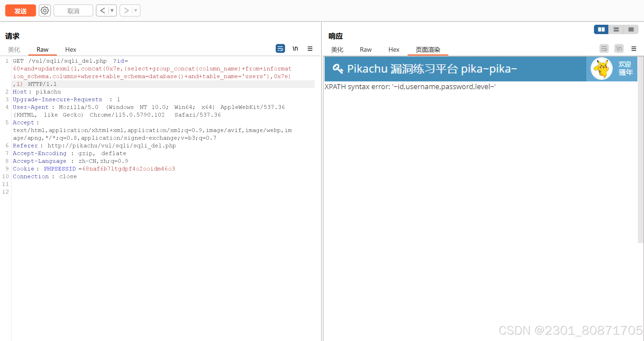Go back to previous request in history
The width and height of the screenshot is (644, 341).
[103, 11]
